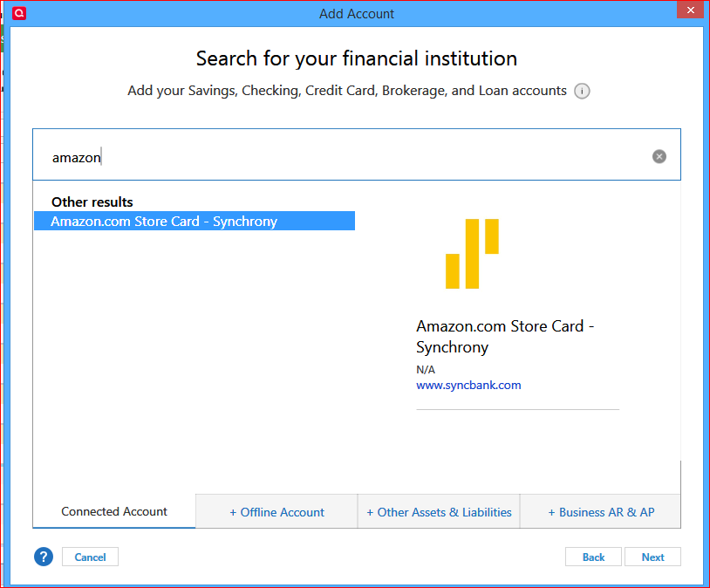The height and width of the screenshot is (588, 710).
Task: Switch to the Offline Account tab
Action: [276, 512]
